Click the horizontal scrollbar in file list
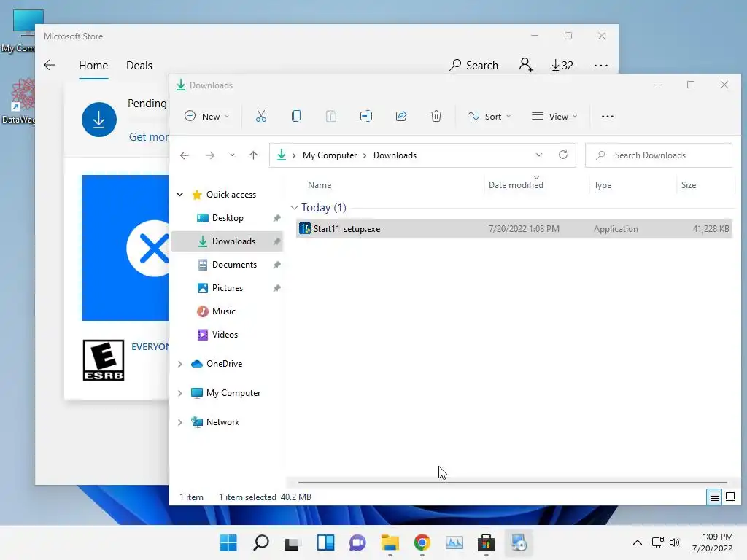 point(513,483)
